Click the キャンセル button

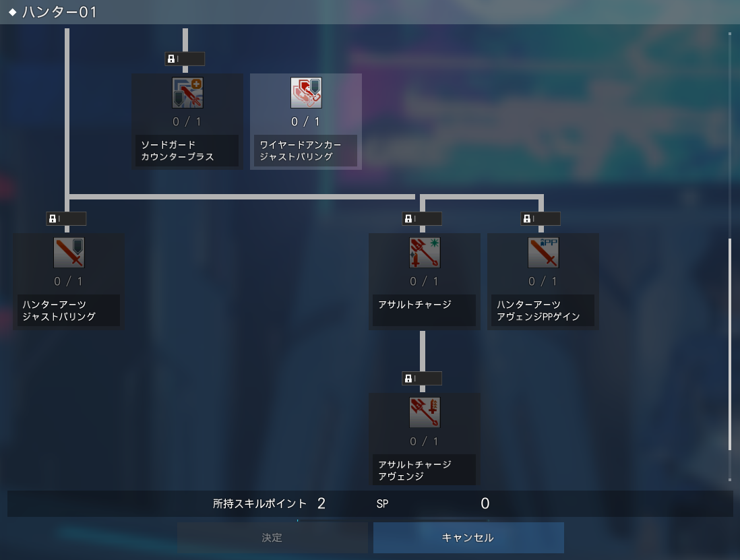point(468,537)
